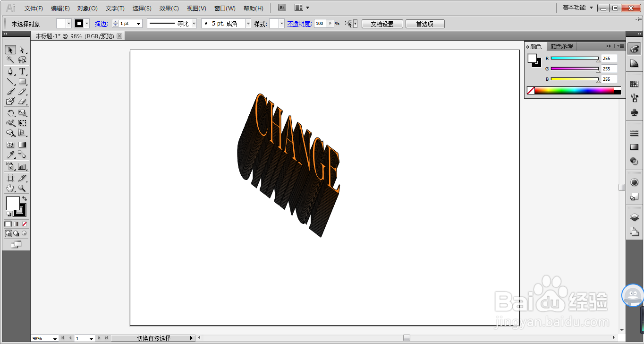Click the 文档设置 button
Screen dimensions: 644x344
tap(382, 24)
